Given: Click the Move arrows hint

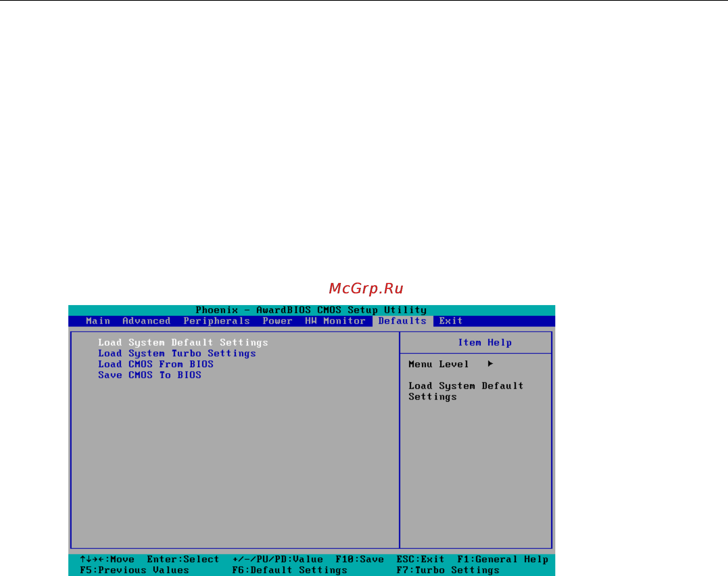Looking at the screenshot, I should (x=107, y=559).
